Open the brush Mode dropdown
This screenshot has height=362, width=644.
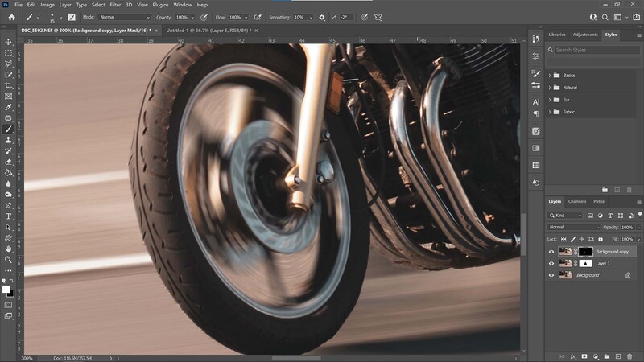[x=125, y=17]
